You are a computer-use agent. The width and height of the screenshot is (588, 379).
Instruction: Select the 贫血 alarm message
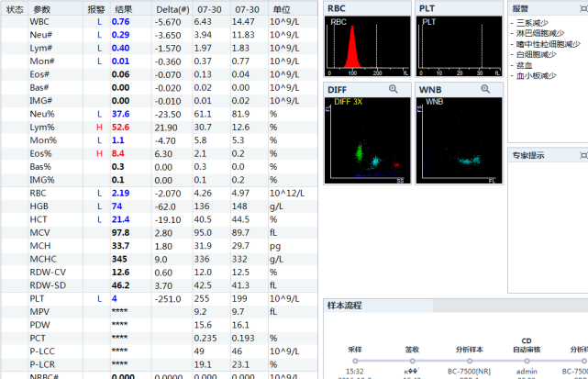(525, 65)
